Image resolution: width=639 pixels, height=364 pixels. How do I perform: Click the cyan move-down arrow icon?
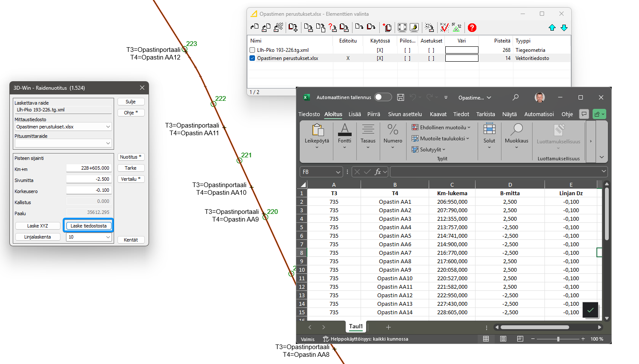[564, 28]
